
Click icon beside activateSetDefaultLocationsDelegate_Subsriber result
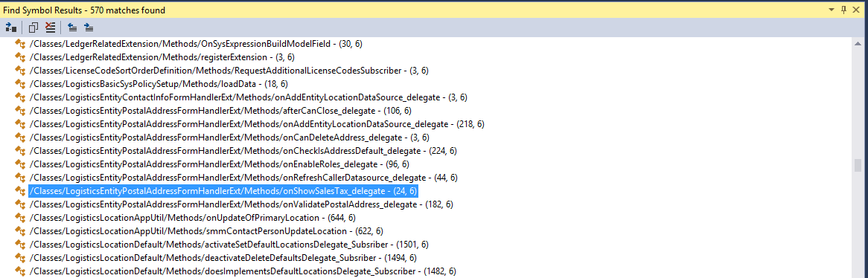point(21,245)
